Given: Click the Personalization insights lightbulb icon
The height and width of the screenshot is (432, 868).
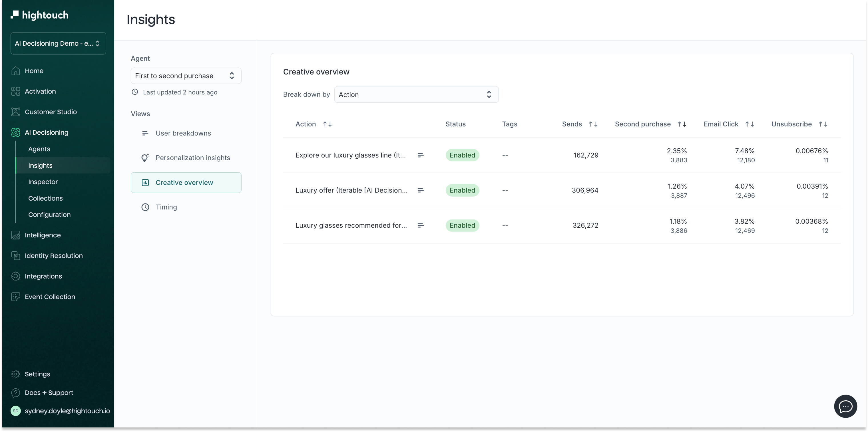Looking at the screenshot, I should [x=145, y=158].
